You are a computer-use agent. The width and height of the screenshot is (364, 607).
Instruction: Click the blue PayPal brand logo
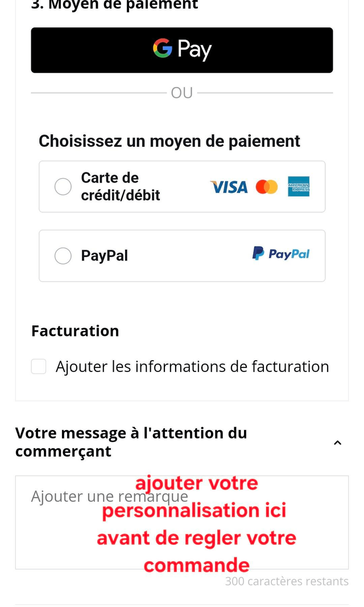pyautogui.click(x=281, y=254)
